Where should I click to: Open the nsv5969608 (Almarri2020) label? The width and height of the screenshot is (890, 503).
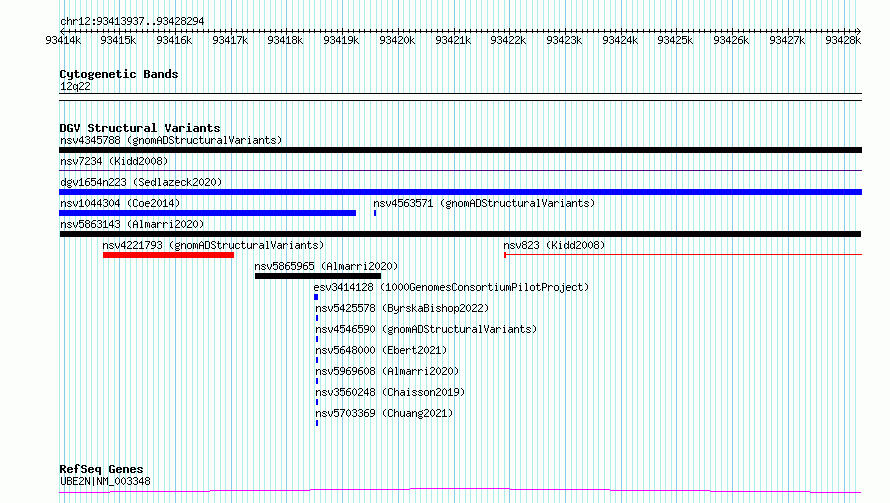(387, 371)
